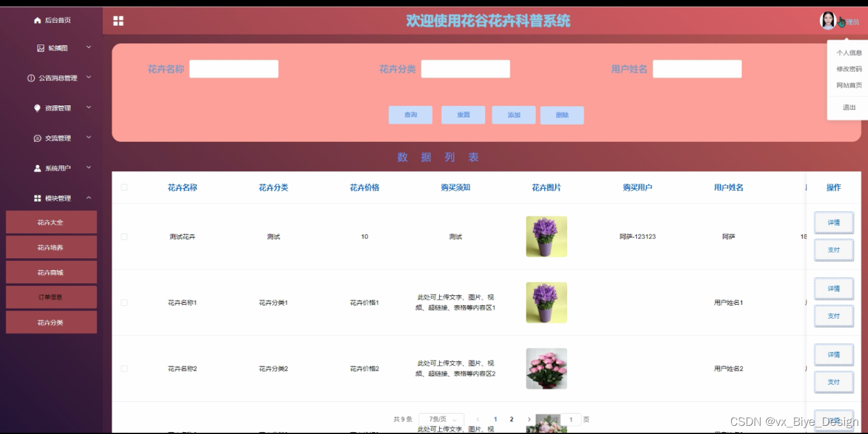Tick the select-all checkbox in table header
The width and height of the screenshot is (868, 434).
coord(124,187)
